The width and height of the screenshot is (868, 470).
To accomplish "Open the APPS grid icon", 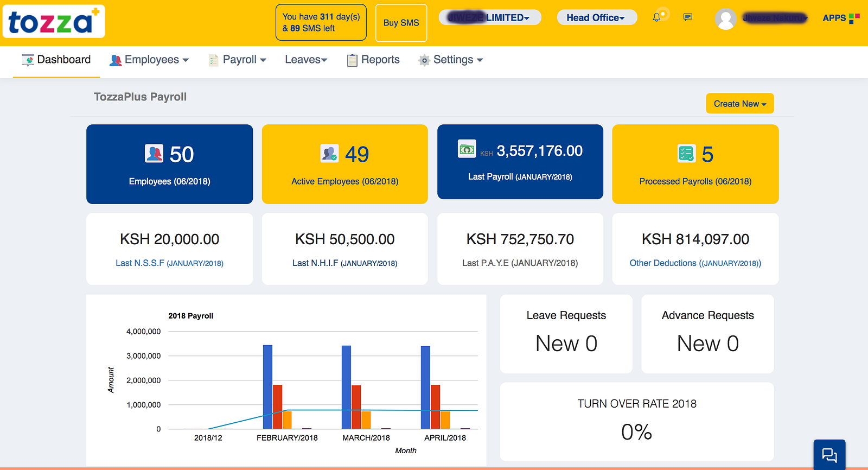I will pos(854,18).
